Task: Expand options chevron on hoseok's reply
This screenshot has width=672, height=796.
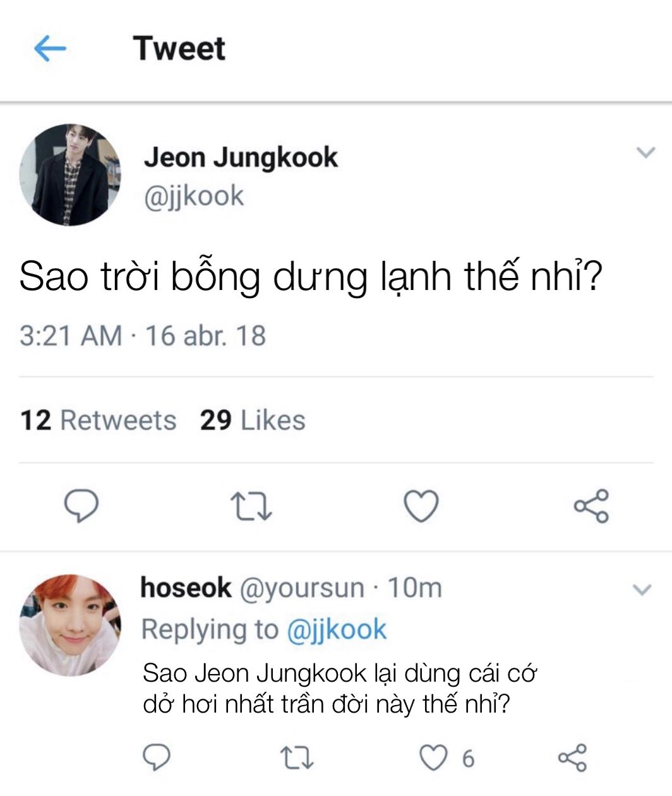Action: click(642, 591)
